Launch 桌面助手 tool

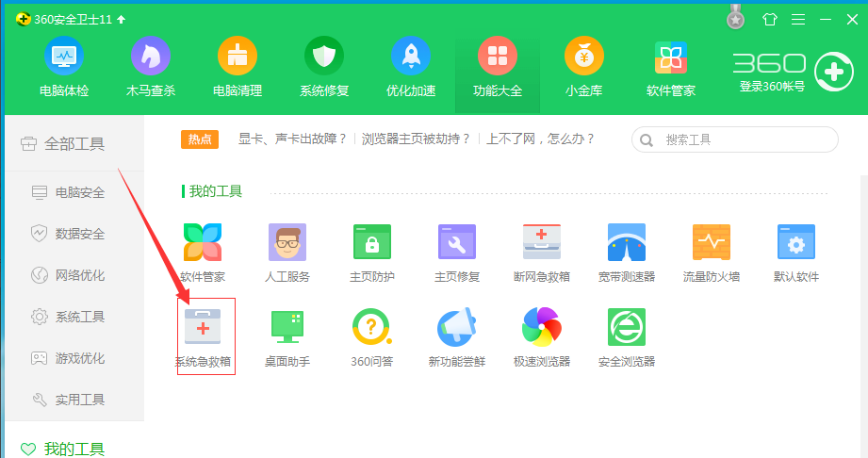point(287,337)
